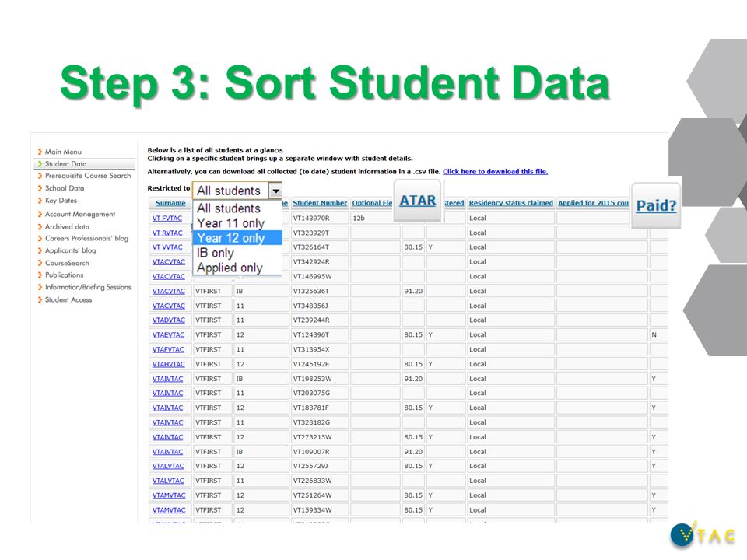Open student VTAFVTAC record

click(x=168, y=349)
